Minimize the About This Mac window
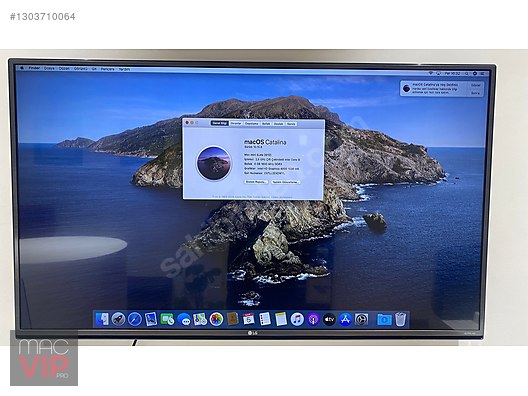Screen dimensions: 528x396 (x=192, y=123)
